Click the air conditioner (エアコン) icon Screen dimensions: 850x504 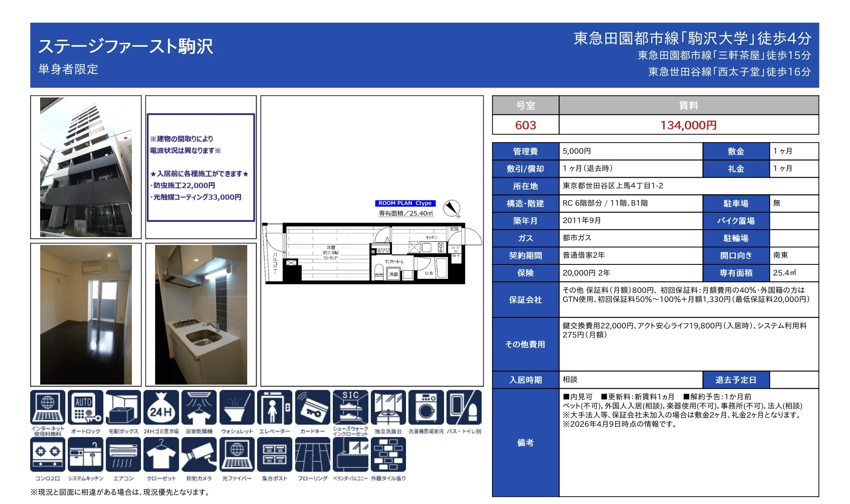pyautogui.click(x=123, y=454)
